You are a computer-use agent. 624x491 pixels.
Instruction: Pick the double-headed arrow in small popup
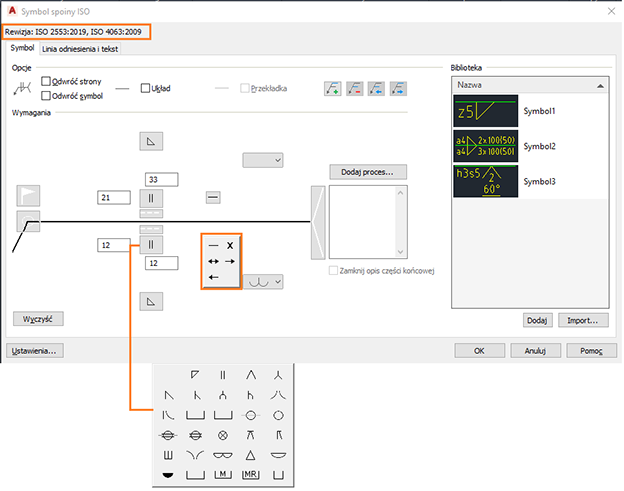coord(213,261)
